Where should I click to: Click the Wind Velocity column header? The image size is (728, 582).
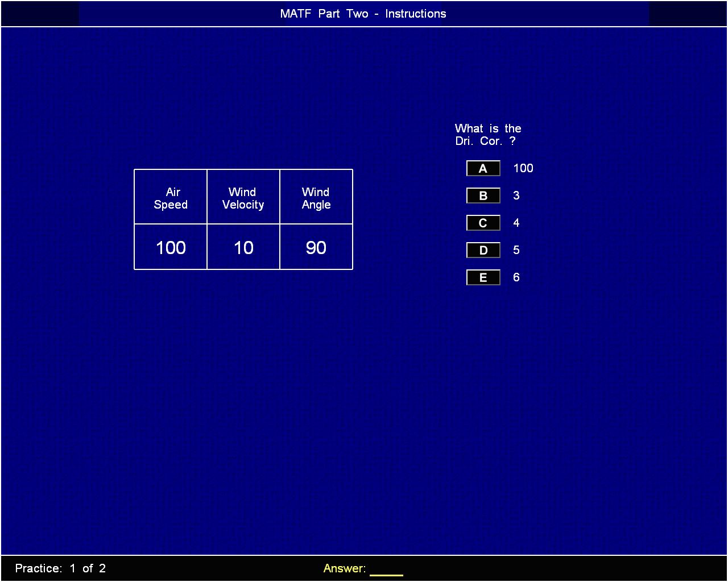[243, 198]
